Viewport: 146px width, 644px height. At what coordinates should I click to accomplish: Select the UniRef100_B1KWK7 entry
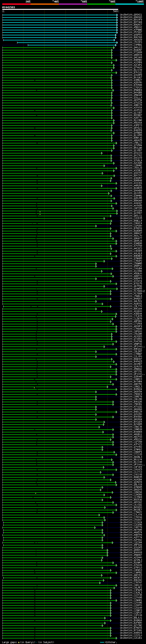click(131, 562)
